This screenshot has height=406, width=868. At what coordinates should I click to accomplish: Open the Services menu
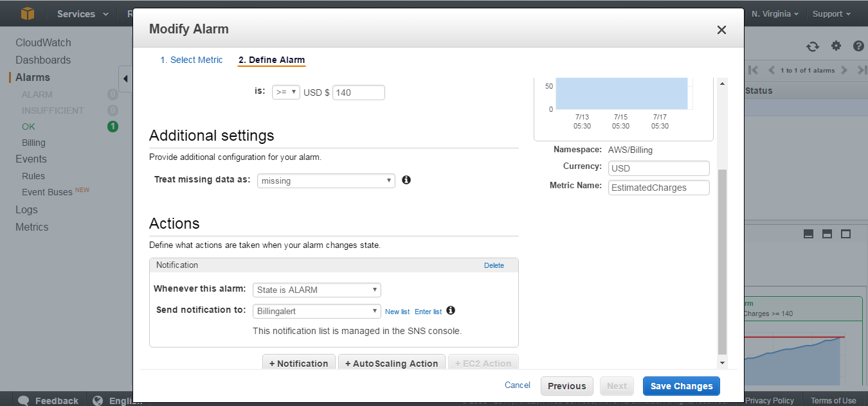(82, 13)
